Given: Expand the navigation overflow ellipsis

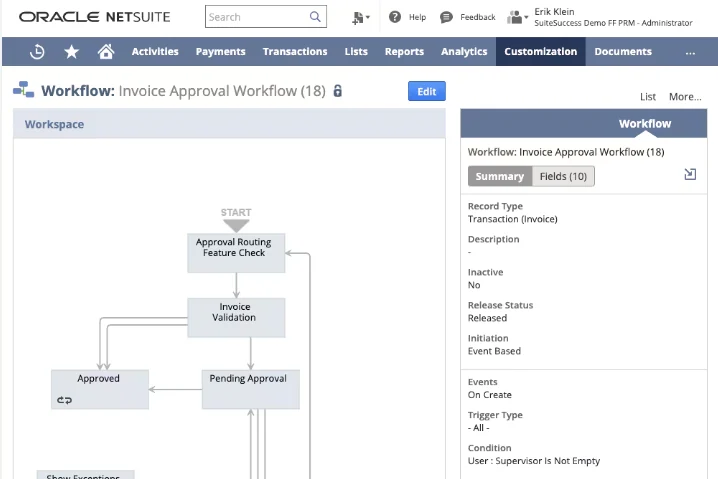Looking at the screenshot, I should (690, 53).
